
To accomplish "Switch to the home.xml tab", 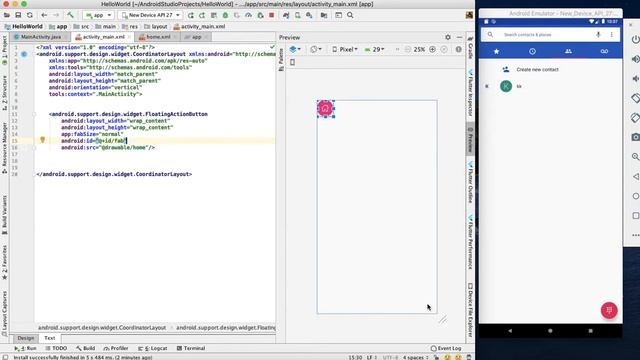I will [x=158, y=37].
